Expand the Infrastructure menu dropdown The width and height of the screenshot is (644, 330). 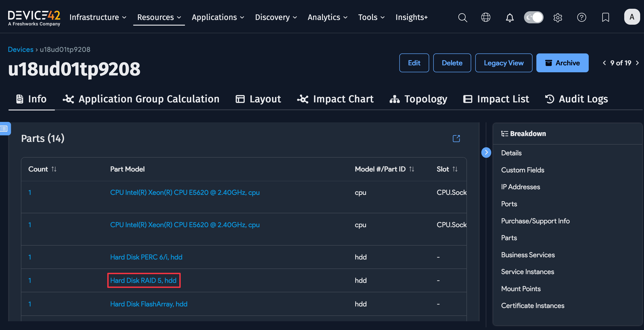(x=98, y=17)
